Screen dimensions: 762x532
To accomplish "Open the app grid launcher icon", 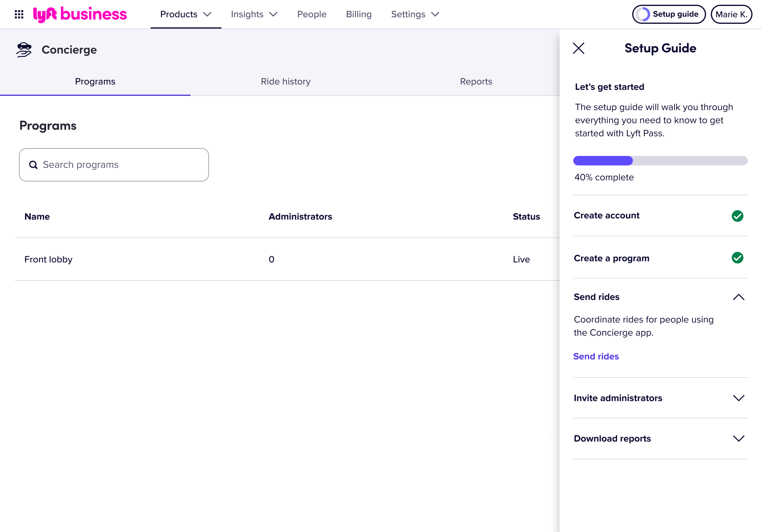I will pos(19,14).
